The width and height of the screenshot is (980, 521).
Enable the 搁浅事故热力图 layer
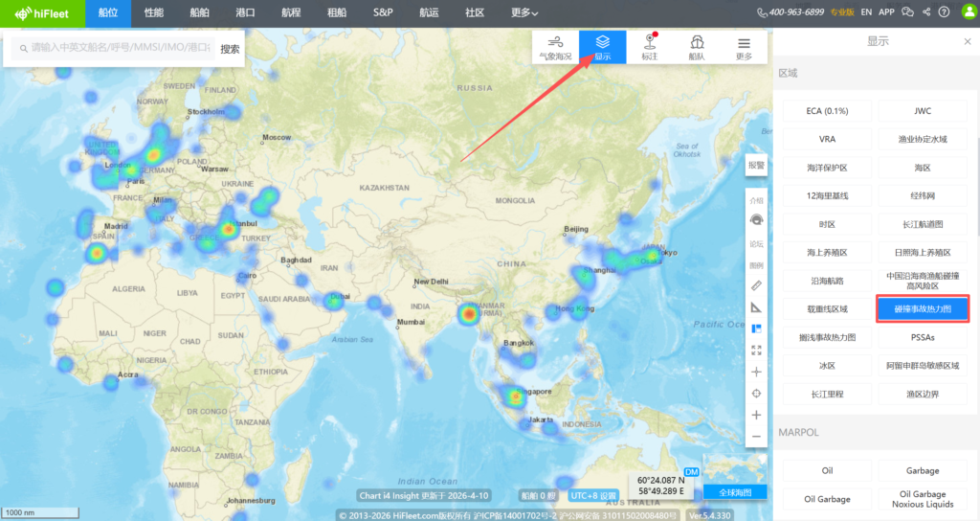827,337
